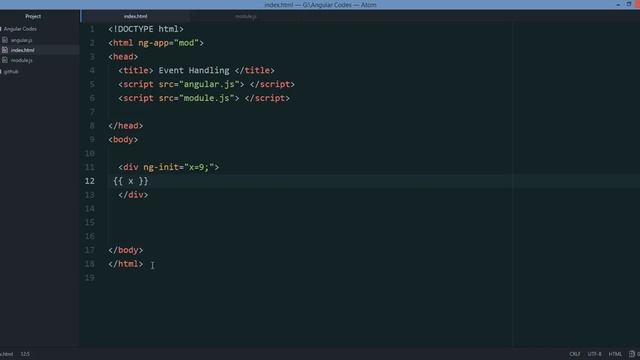Click line number 19 in gutter

pos(90,278)
